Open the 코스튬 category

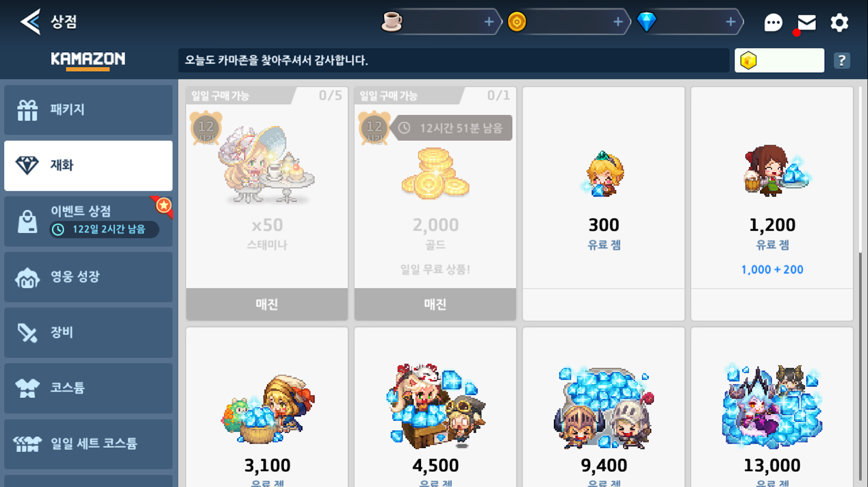(88, 388)
